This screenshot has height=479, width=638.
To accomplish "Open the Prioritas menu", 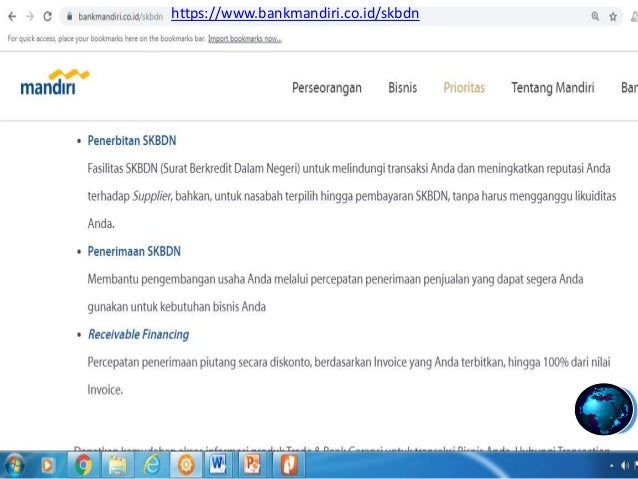I will [464, 88].
